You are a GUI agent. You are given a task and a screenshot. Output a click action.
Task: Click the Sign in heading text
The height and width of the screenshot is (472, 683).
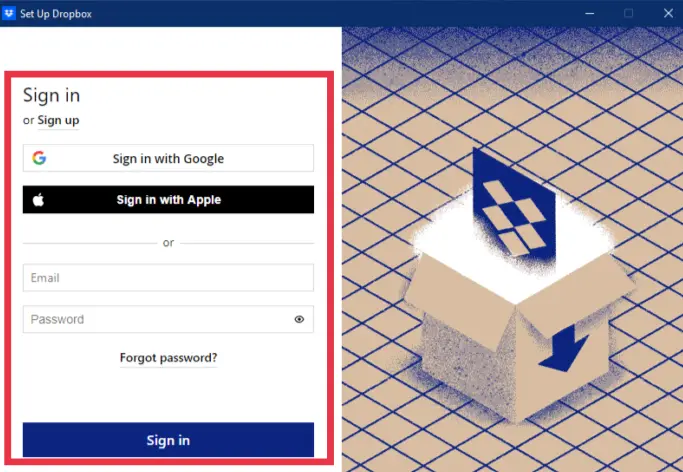(51, 95)
